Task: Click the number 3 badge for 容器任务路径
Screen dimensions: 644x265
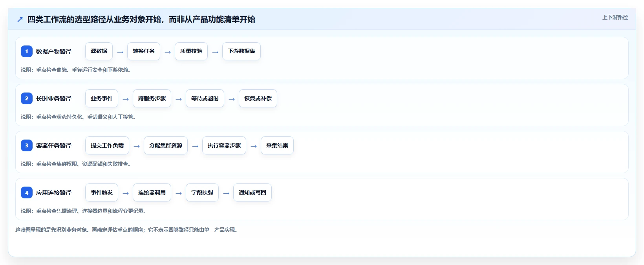Action: pos(27,145)
